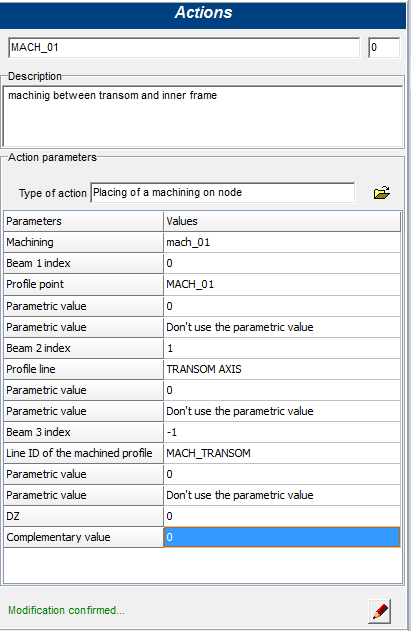Click the index field showing 0 at top
The width and height of the screenshot is (411, 631).
384,48
